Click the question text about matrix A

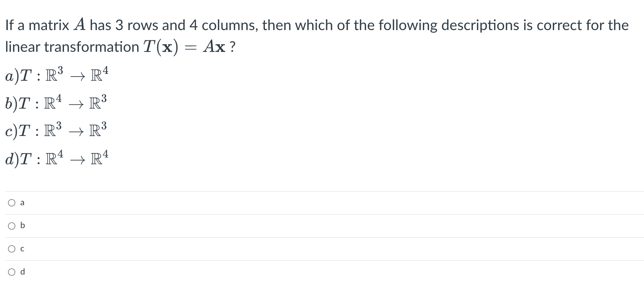click(x=267, y=25)
